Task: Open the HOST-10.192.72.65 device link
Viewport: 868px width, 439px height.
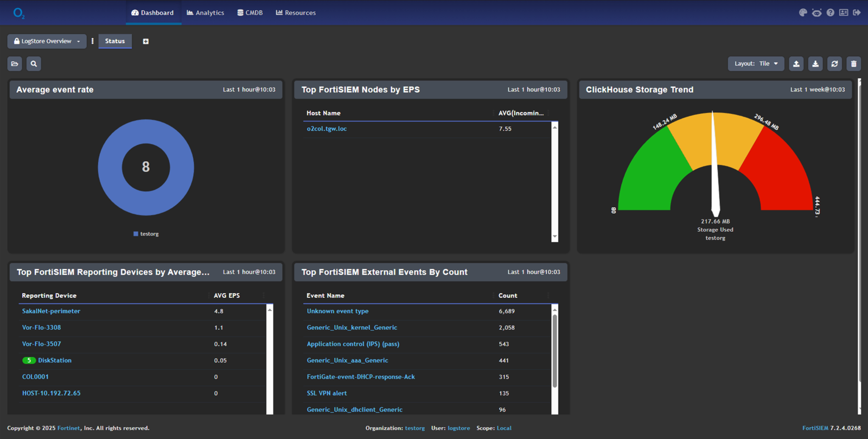Action: point(51,393)
